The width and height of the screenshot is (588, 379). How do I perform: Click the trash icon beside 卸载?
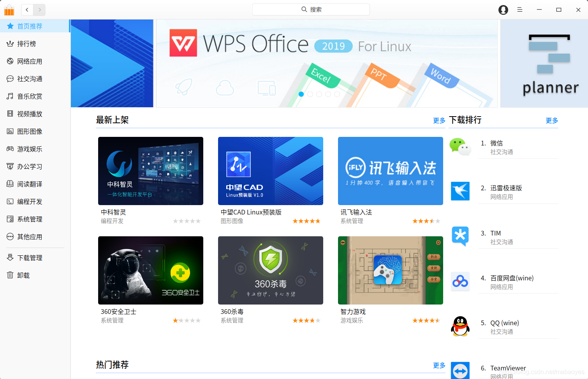[10, 275]
